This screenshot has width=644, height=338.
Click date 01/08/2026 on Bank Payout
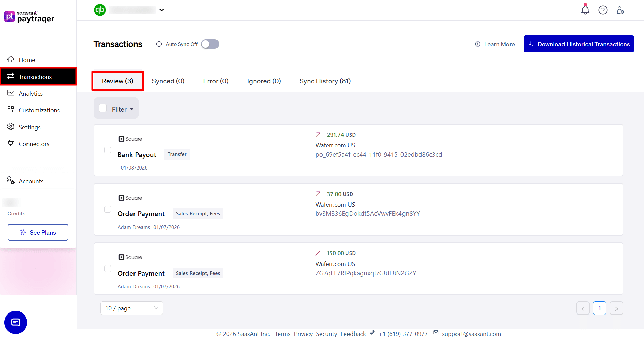pyautogui.click(x=134, y=168)
